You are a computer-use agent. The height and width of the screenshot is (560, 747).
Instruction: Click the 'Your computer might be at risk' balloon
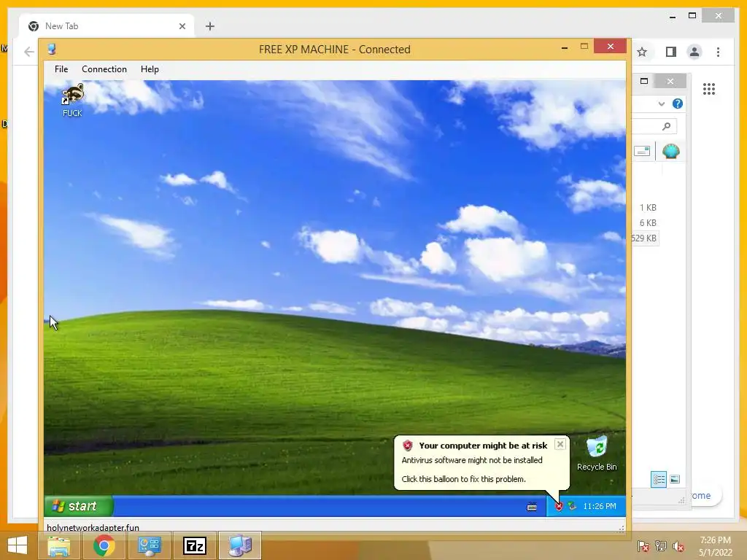(x=481, y=462)
